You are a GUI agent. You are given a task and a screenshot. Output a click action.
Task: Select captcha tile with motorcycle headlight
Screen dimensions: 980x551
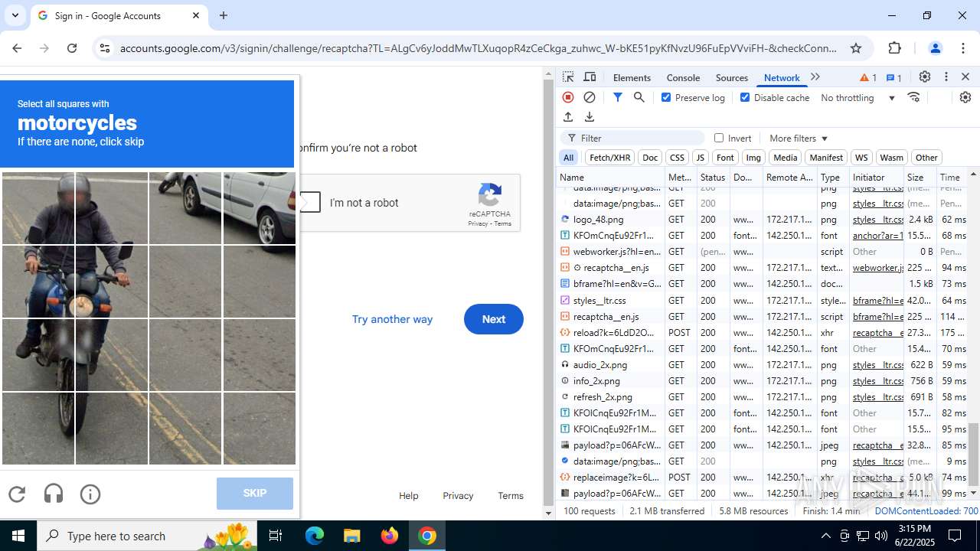[112, 282]
